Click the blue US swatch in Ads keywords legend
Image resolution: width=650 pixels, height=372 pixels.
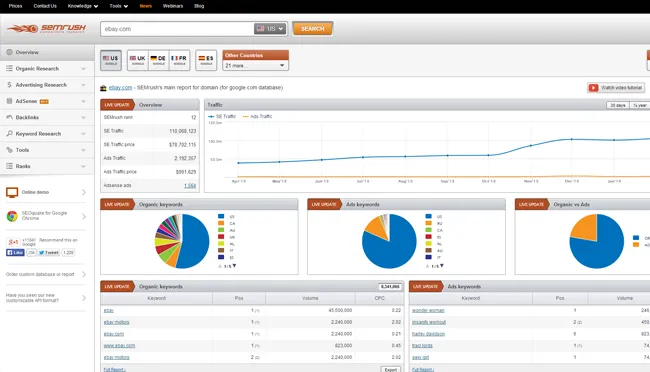[x=428, y=216]
